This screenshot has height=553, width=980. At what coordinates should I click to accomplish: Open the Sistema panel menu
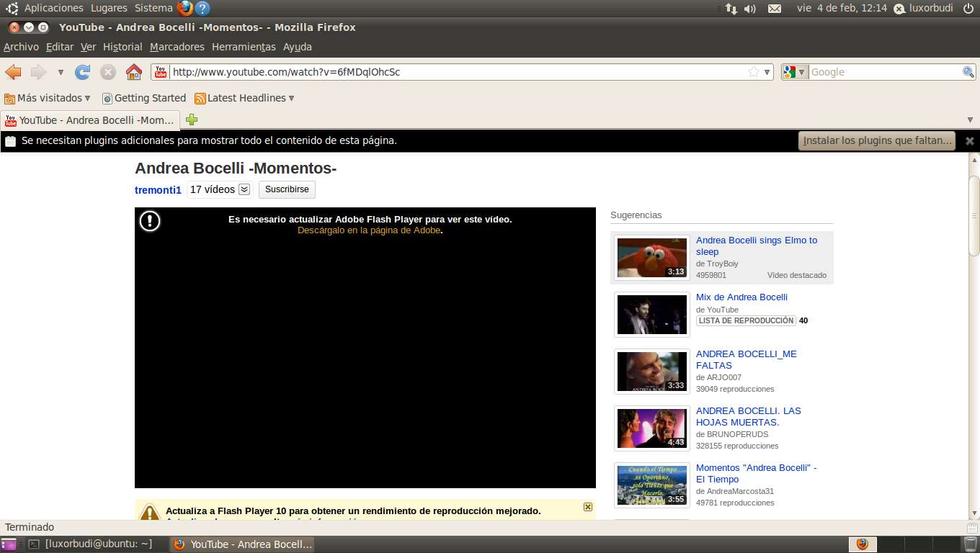(153, 8)
